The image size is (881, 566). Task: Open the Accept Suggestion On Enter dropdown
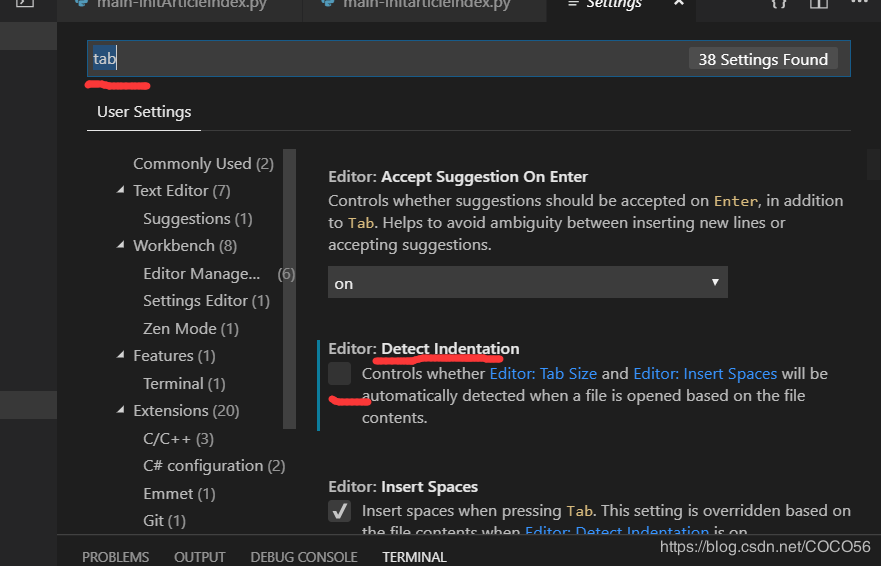527,283
